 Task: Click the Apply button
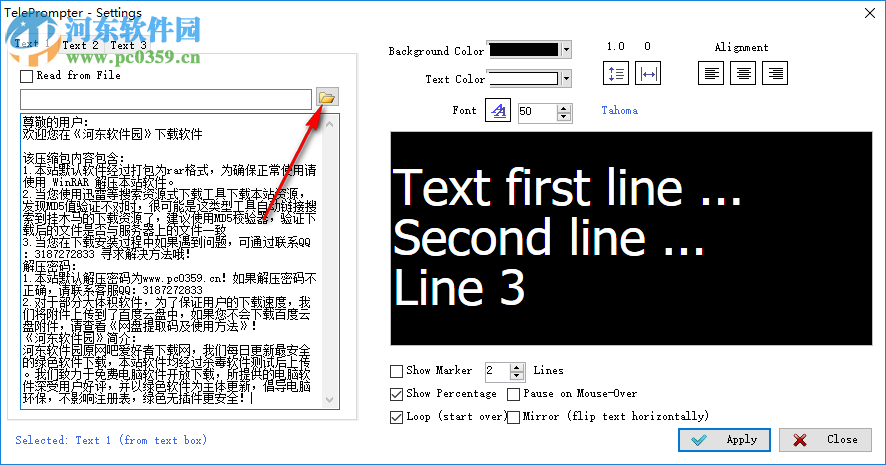724,440
